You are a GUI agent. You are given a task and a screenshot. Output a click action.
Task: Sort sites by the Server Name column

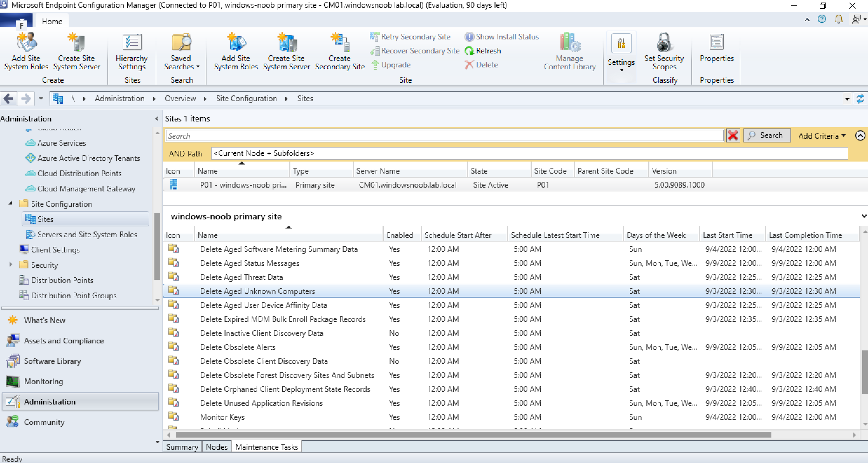(x=410, y=171)
